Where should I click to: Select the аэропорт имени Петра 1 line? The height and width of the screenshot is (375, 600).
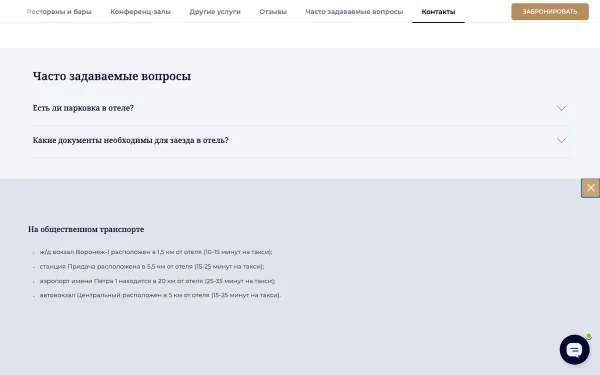tap(157, 281)
